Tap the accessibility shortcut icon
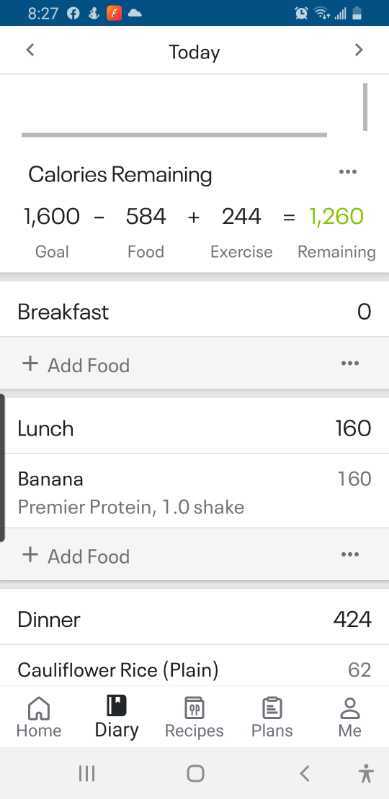 point(366,774)
